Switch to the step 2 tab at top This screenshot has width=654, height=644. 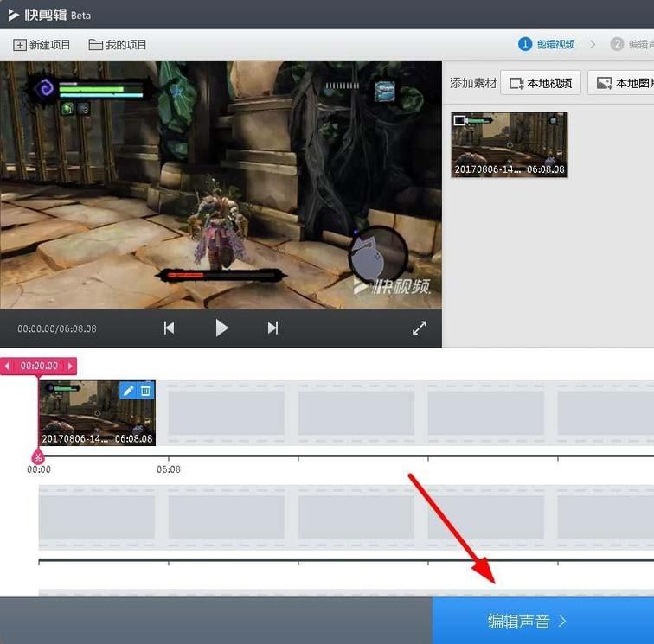tap(630, 44)
